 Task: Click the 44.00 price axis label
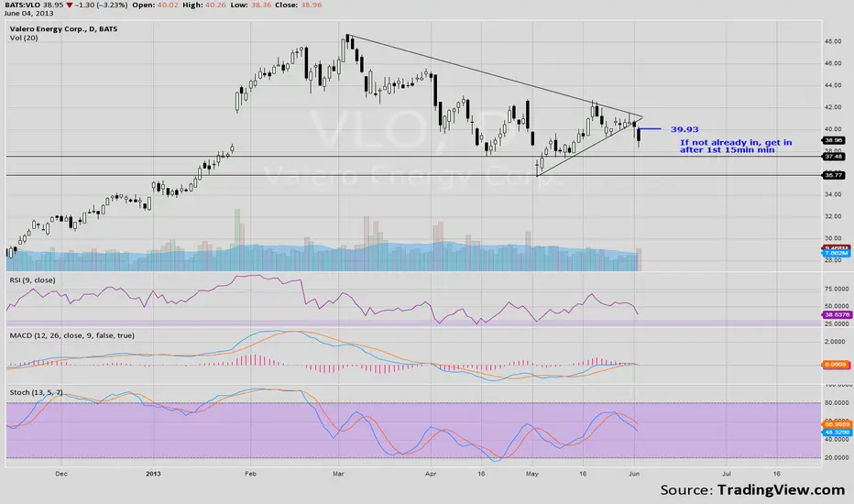833,85
